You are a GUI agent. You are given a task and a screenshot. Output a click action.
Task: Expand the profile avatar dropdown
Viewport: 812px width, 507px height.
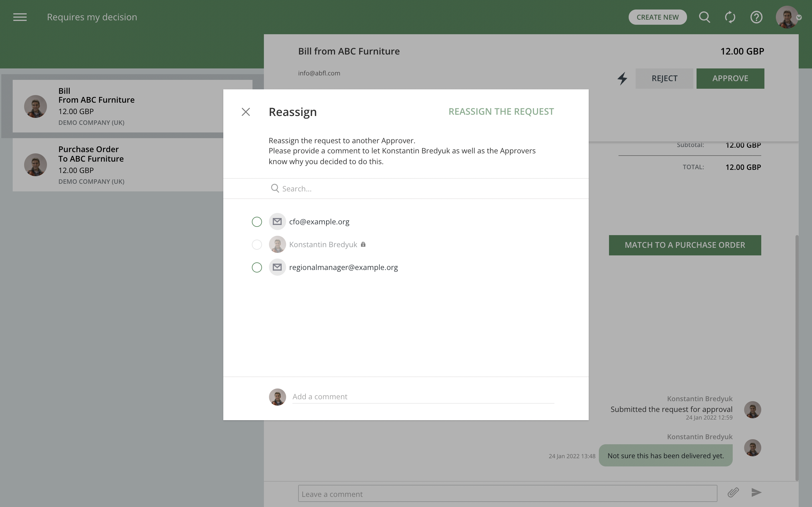click(789, 17)
